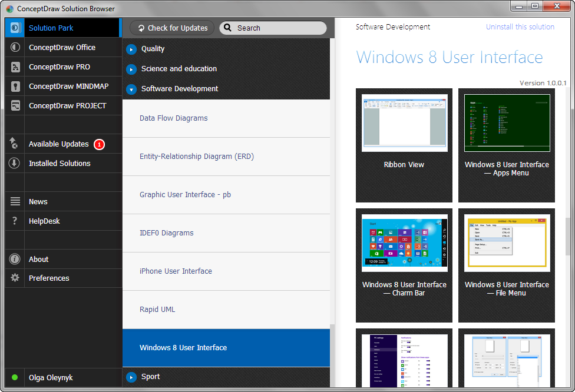
Task: Click the Windows 8 User Interface title
Action: pyautogui.click(x=449, y=57)
